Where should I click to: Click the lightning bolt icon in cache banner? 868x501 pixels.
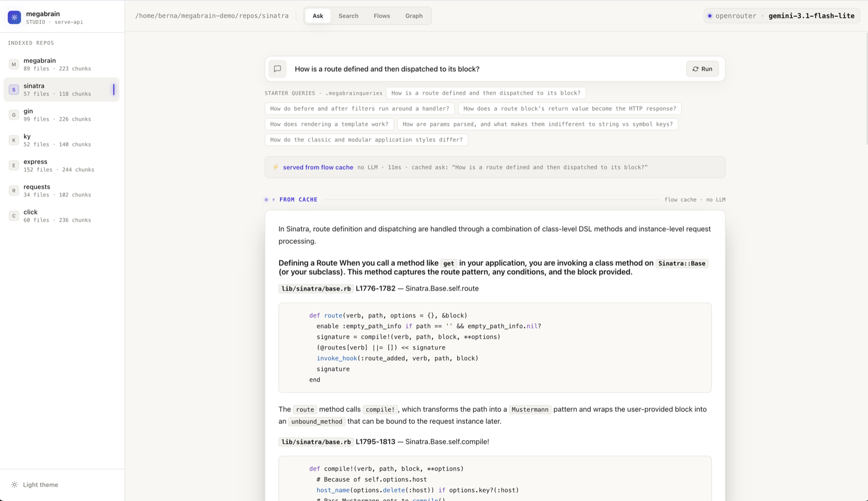click(276, 167)
